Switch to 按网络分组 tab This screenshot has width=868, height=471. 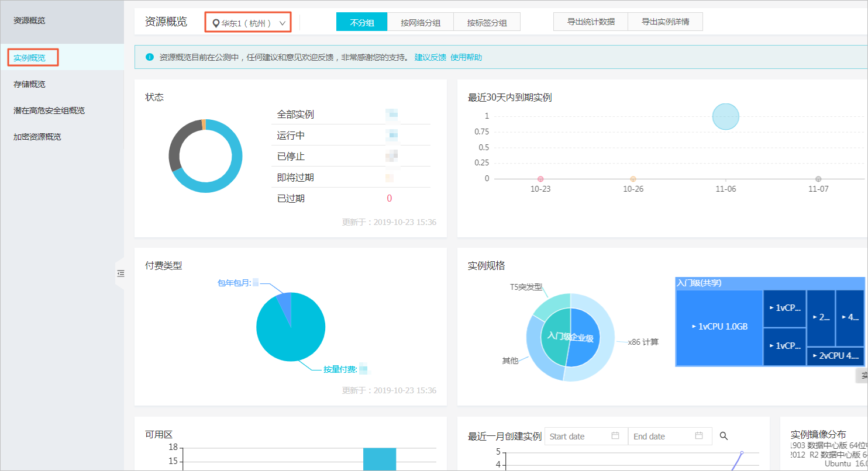point(421,23)
